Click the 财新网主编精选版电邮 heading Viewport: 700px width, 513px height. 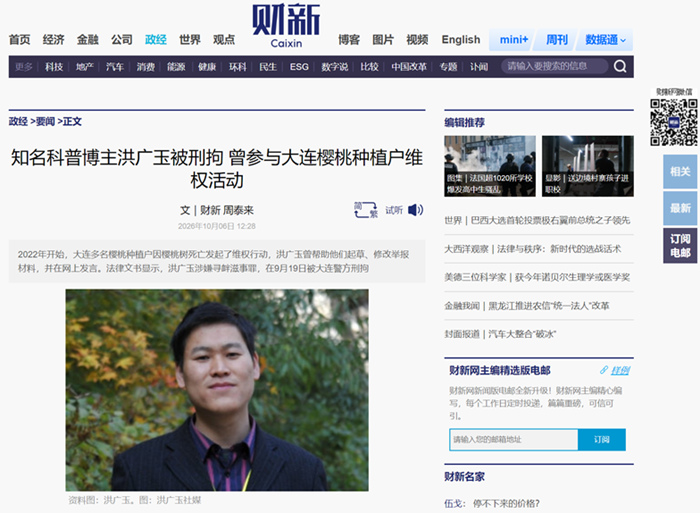(500, 371)
